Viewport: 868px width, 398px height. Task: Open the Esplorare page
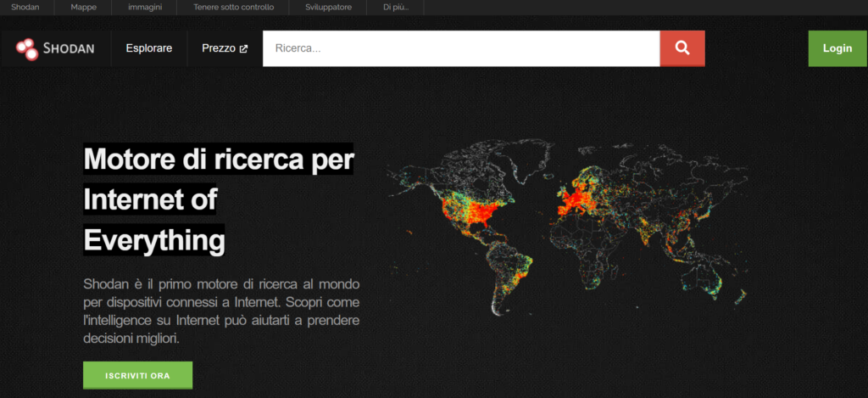148,48
